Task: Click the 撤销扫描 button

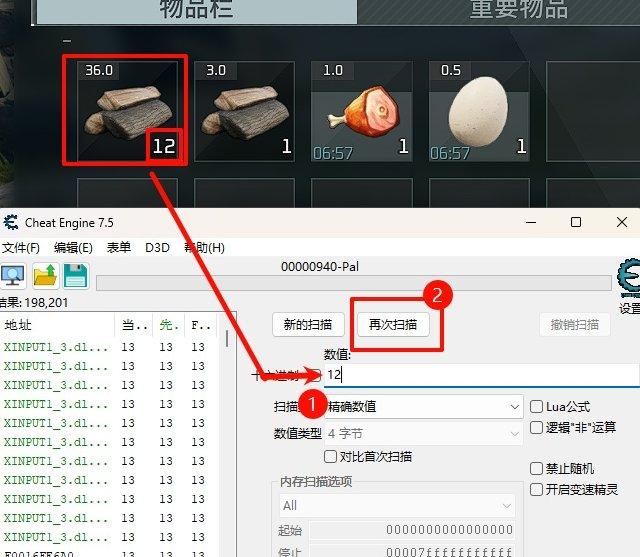Action: click(x=575, y=325)
